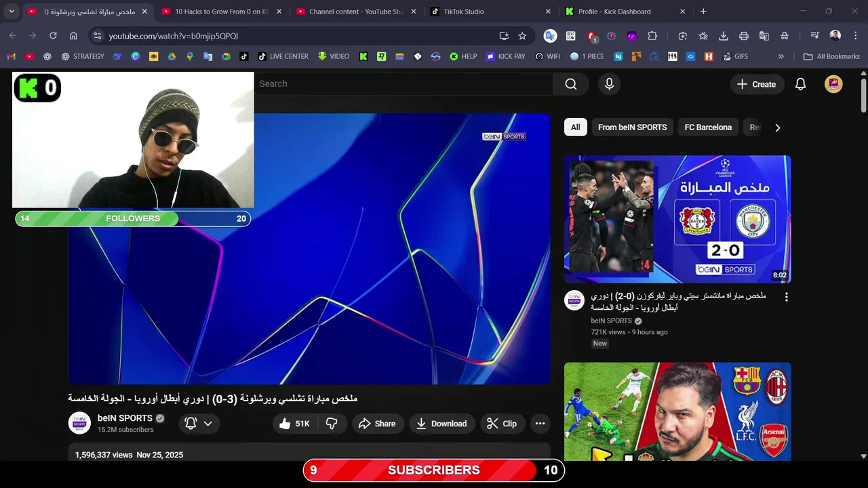The height and width of the screenshot is (488, 868).
Task: Open the STRATEGY bookmark
Action: point(83,56)
